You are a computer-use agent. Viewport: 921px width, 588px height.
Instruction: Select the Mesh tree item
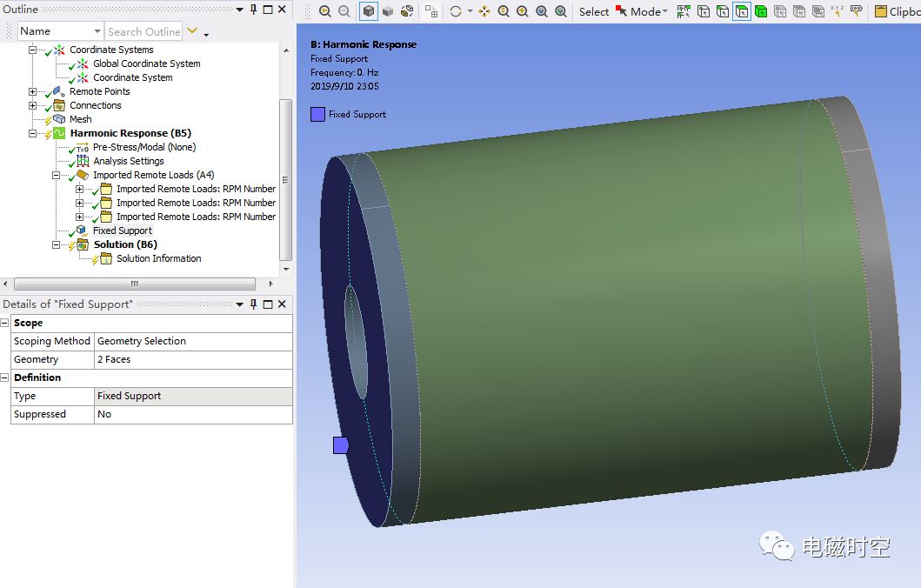(x=81, y=119)
